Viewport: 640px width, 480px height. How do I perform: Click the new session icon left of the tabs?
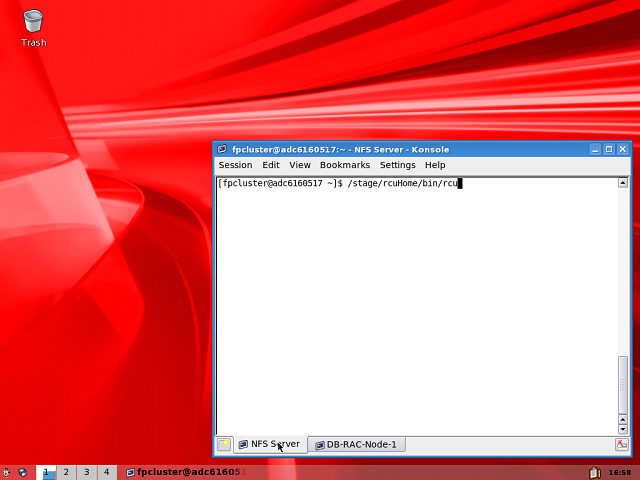(x=224, y=444)
